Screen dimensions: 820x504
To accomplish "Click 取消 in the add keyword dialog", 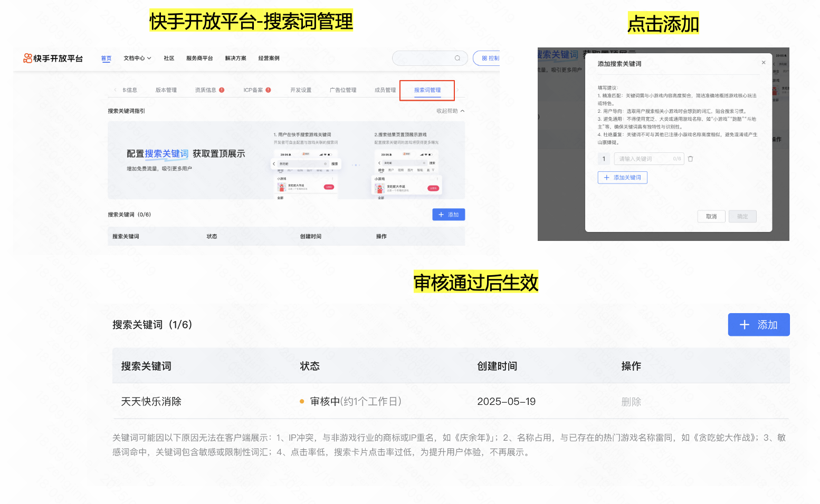I will [711, 216].
